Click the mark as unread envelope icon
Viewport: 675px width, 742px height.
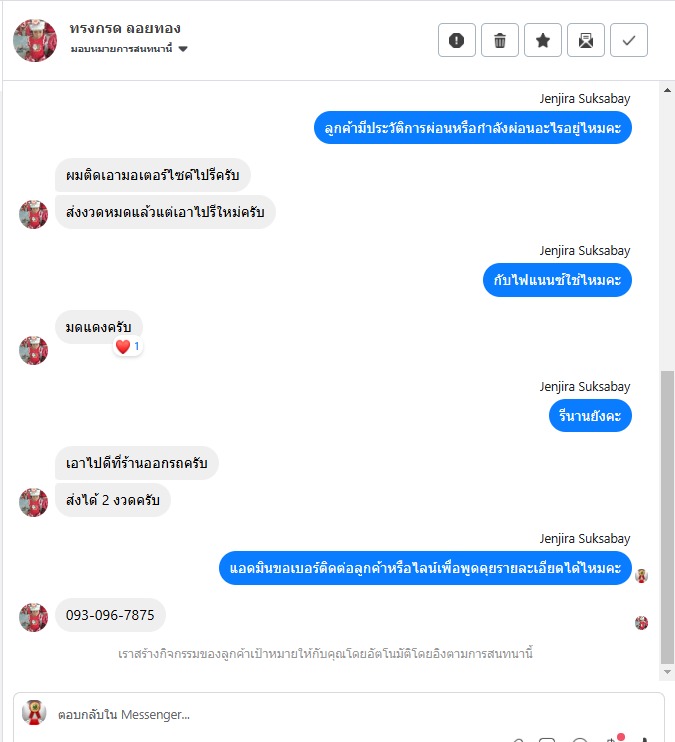[586, 40]
